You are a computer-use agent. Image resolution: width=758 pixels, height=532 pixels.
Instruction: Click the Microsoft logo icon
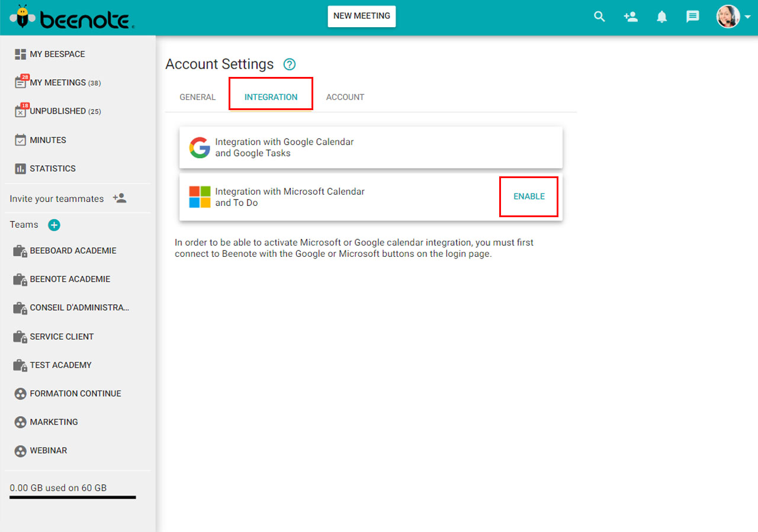(200, 197)
